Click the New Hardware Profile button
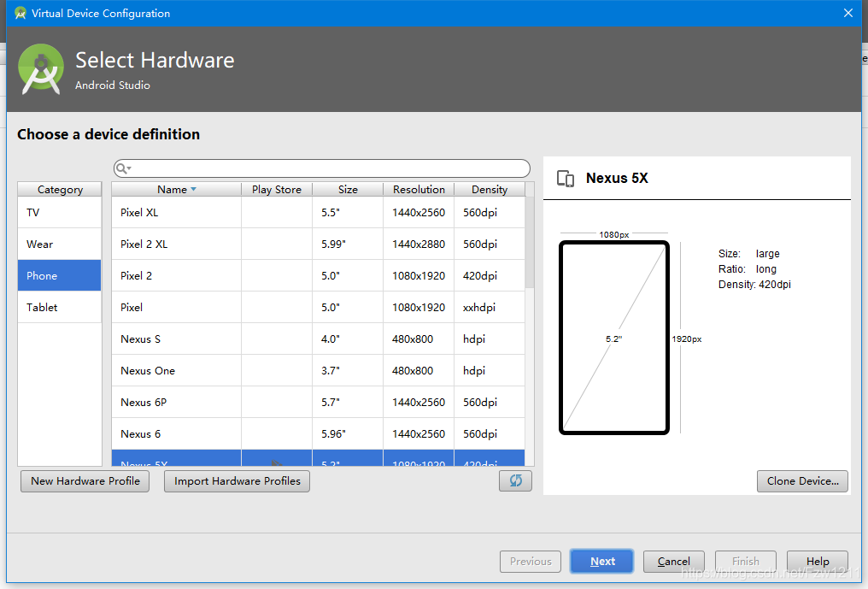 pyautogui.click(x=85, y=481)
